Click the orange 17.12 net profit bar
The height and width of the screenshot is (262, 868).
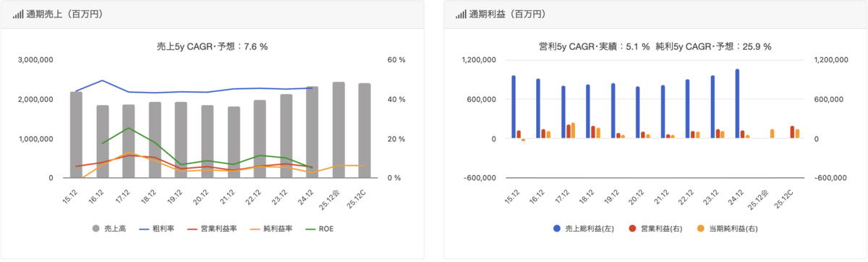click(x=573, y=131)
